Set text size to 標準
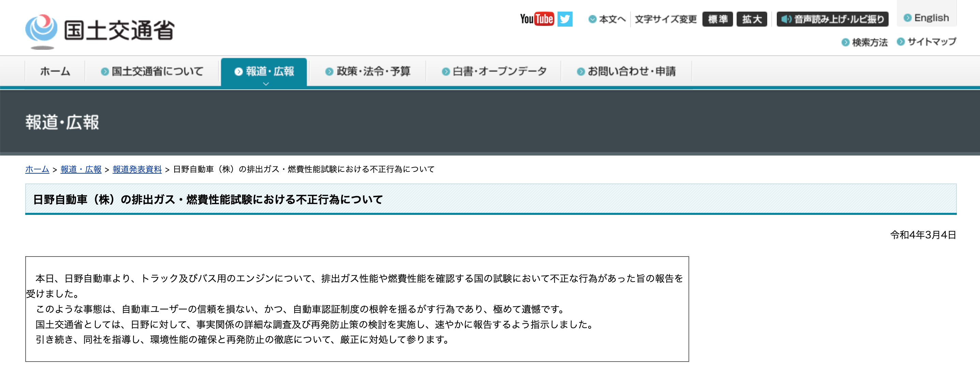This screenshot has width=980, height=367. click(717, 19)
